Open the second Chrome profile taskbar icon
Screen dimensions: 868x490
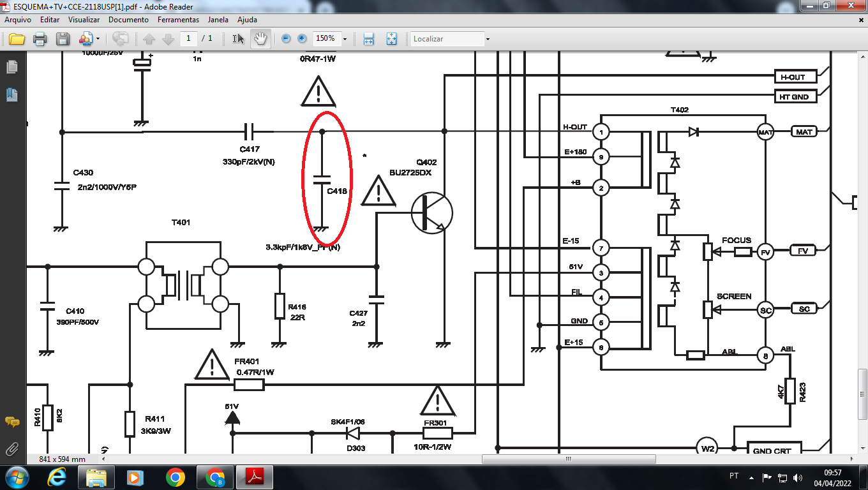click(x=215, y=477)
